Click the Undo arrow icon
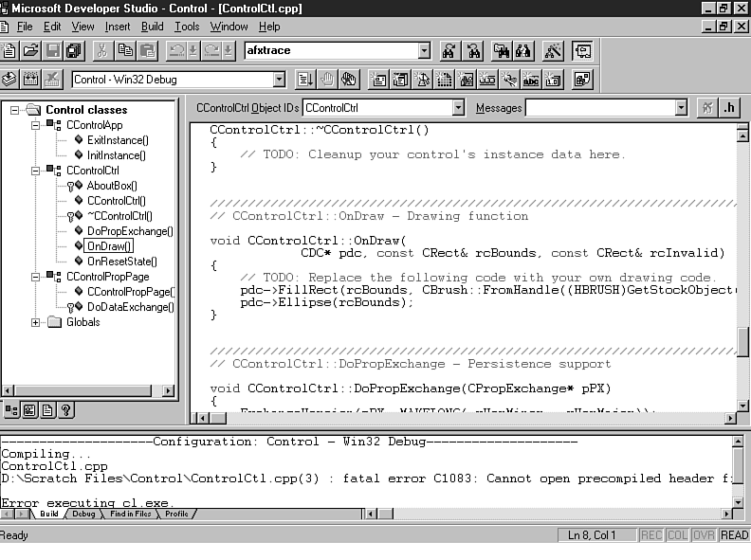 [176, 51]
